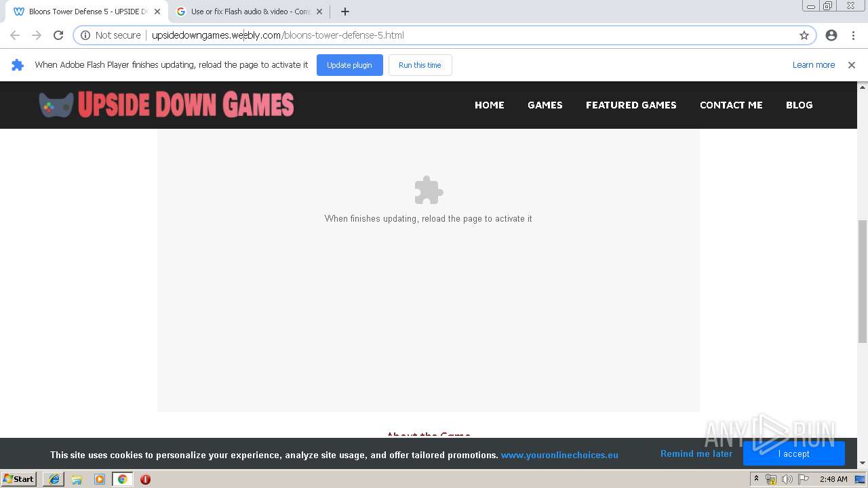The height and width of the screenshot is (488, 868).
Task: Click the Chrome taskbar icon
Action: pos(123,479)
